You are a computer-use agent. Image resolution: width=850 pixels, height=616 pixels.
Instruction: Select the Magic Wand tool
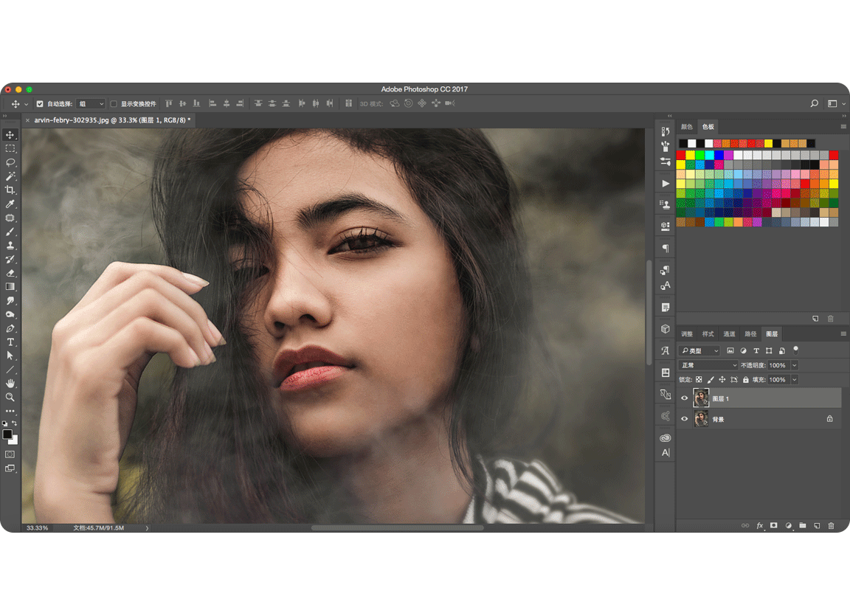10,176
